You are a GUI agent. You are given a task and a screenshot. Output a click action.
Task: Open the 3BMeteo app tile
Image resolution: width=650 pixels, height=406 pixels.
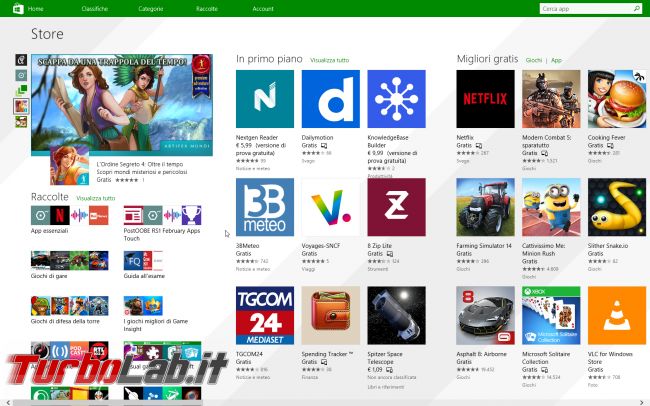(x=264, y=207)
